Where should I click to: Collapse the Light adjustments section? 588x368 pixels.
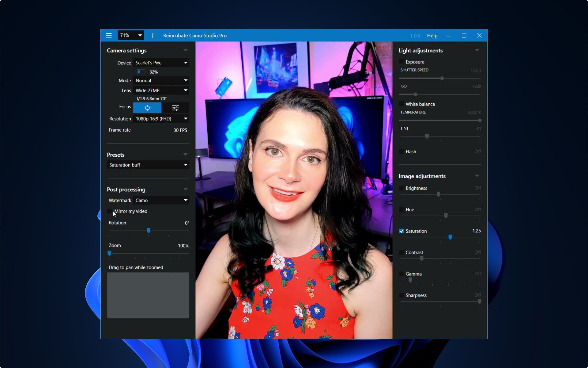[477, 50]
